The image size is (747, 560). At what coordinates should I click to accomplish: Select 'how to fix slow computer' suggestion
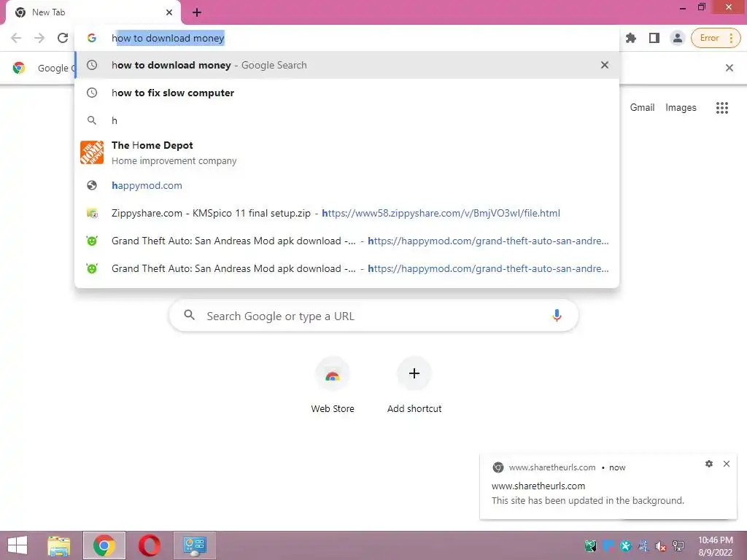point(347,93)
